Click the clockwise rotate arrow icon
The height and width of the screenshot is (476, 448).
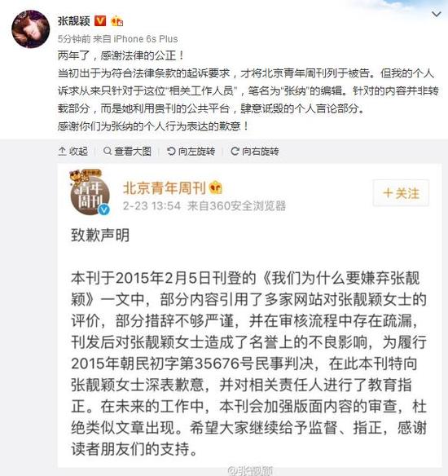tap(235, 151)
